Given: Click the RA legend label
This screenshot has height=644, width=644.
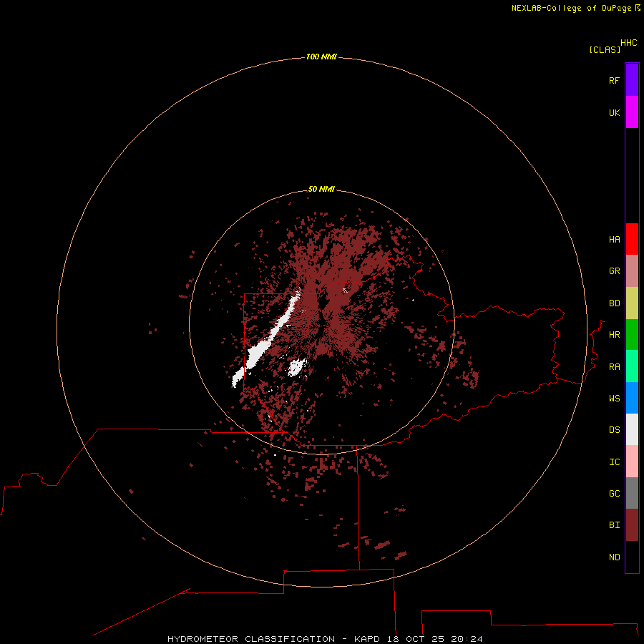Looking at the screenshot, I should click(x=614, y=367).
